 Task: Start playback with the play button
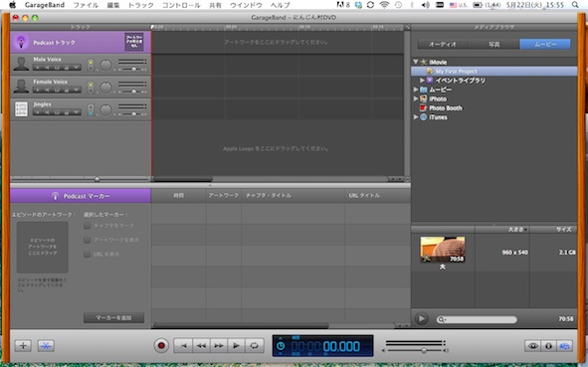click(x=236, y=346)
